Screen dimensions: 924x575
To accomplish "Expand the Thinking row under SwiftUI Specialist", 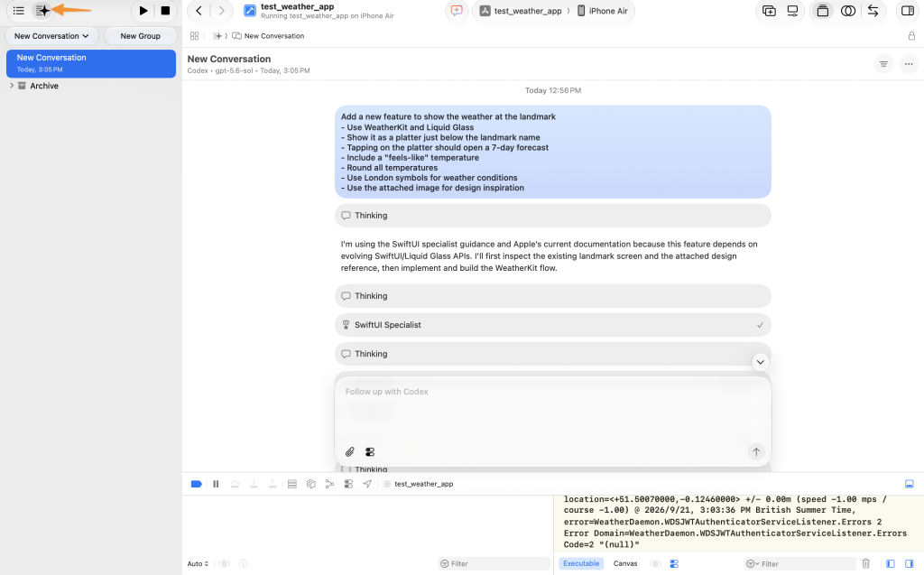I will click(x=553, y=354).
